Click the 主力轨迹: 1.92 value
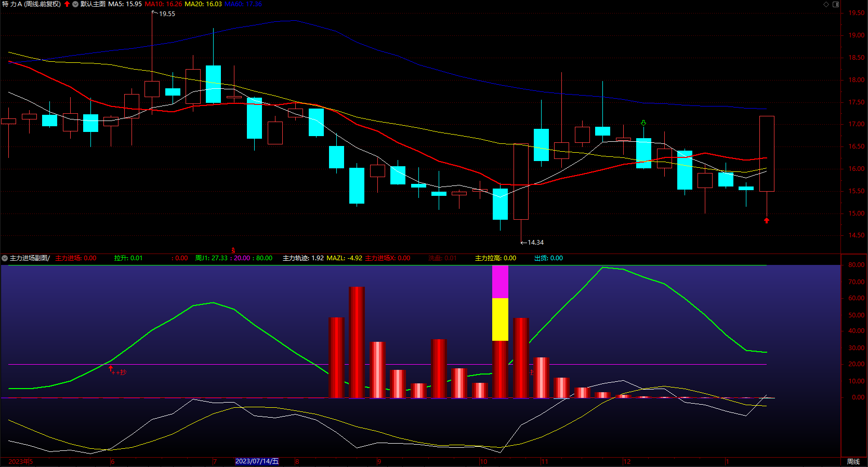This screenshot has height=467, width=868. point(303,258)
